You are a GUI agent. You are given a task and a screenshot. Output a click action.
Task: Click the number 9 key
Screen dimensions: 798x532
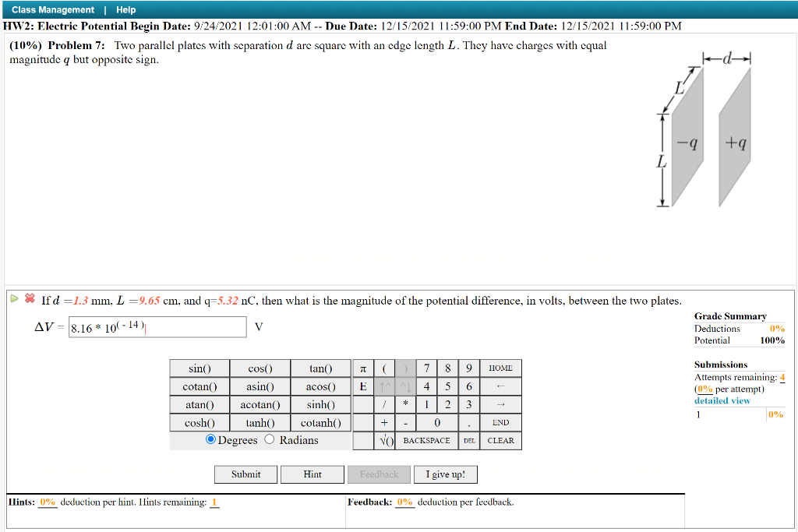468,368
